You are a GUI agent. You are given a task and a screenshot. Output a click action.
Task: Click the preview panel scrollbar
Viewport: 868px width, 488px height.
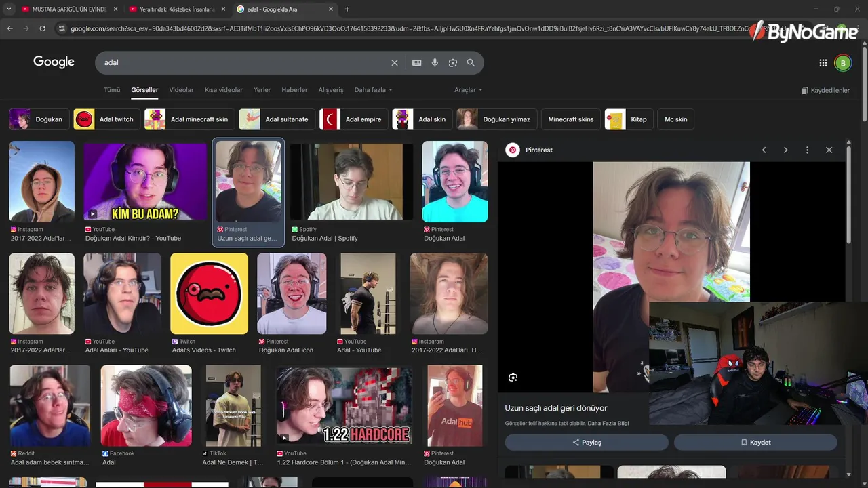tap(849, 197)
